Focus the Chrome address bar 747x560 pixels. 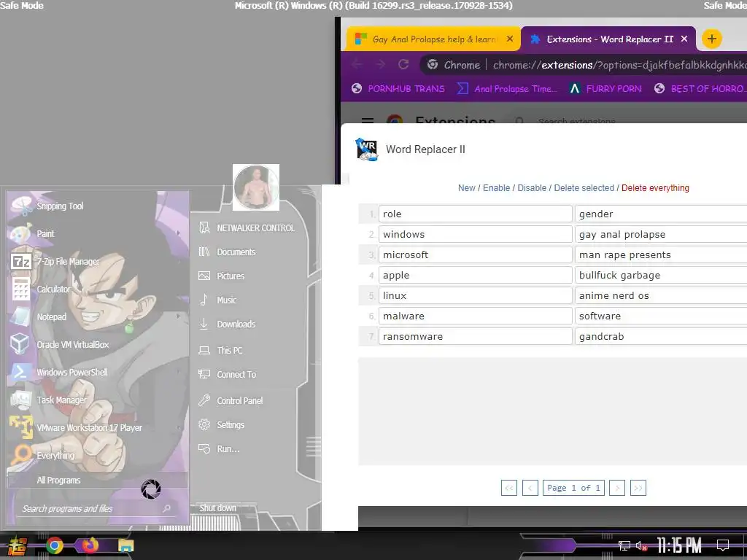click(619, 65)
